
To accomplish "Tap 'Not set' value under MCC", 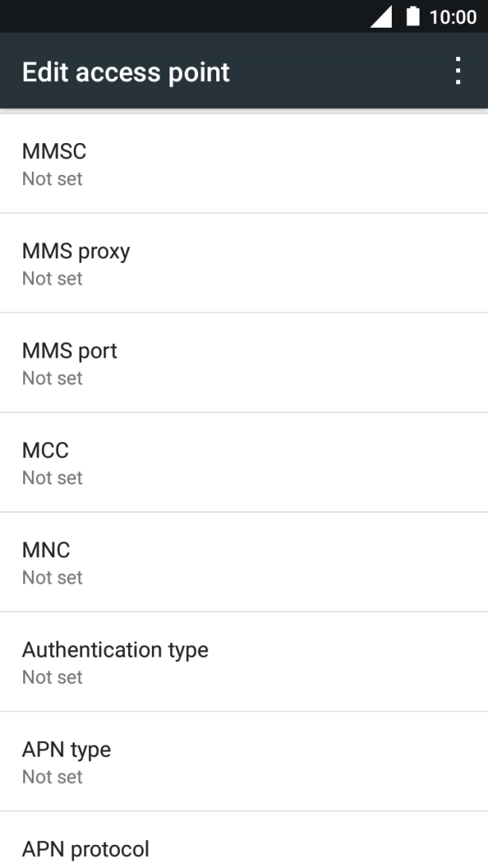I will (52, 478).
